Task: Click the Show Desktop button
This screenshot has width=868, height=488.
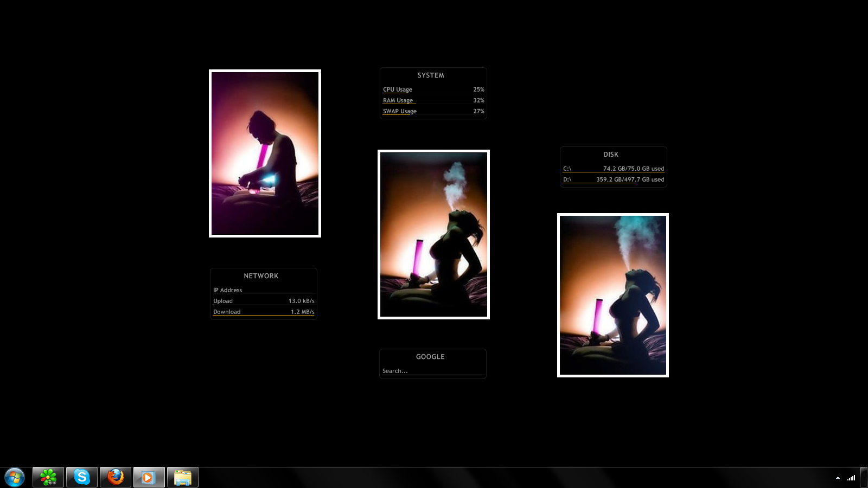Action: 864,477
